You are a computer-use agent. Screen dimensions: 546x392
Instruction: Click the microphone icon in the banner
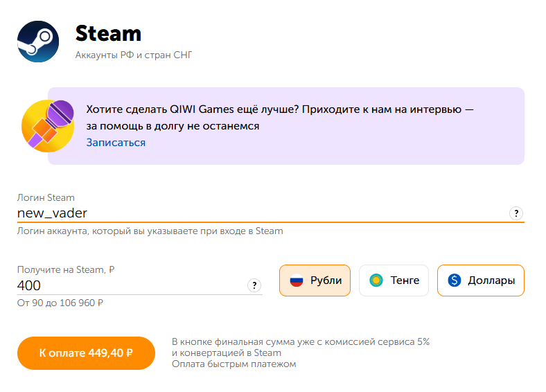(x=48, y=125)
